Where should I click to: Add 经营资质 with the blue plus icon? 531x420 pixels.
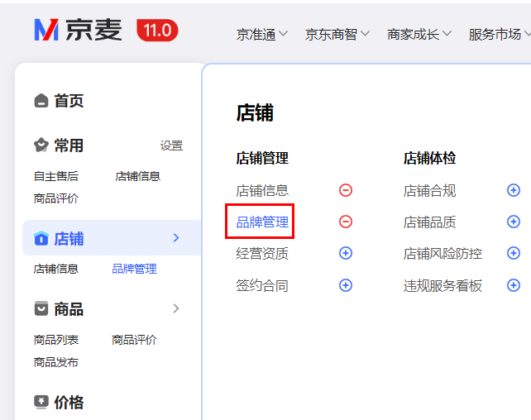[x=346, y=253]
